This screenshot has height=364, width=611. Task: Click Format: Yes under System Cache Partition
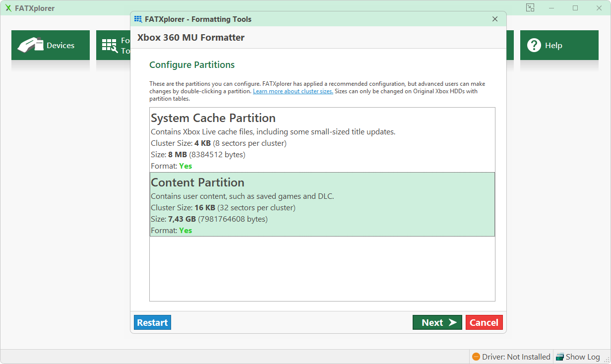pos(172,166)
